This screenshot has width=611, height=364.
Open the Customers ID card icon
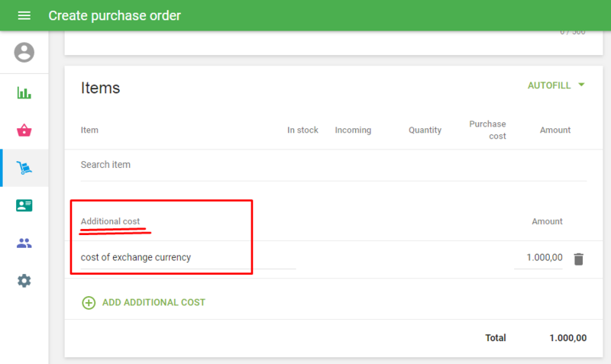pos(24,205)
